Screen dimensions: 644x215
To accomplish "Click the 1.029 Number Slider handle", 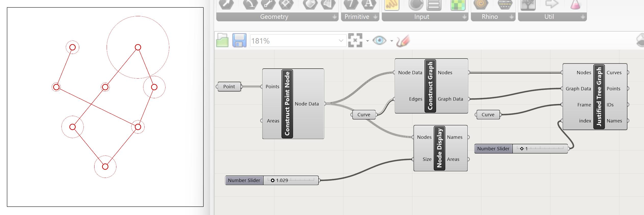I will (x=272, y=180).
